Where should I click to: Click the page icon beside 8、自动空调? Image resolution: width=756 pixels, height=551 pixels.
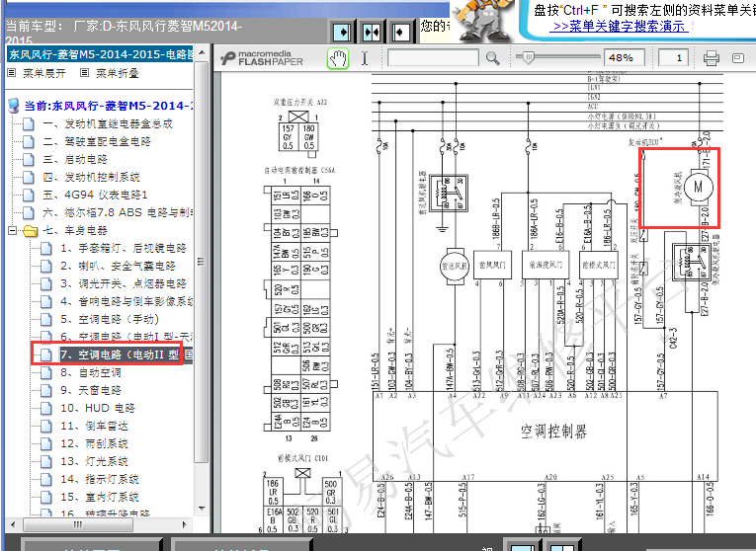pyautogui.click(x=45, y=373)
